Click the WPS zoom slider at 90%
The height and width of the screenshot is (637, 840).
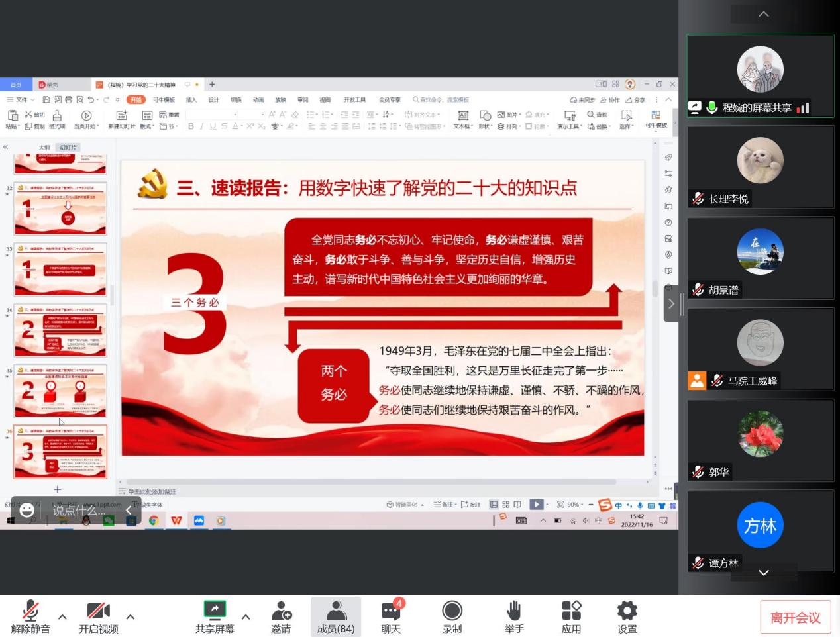(x=573, y=505)
